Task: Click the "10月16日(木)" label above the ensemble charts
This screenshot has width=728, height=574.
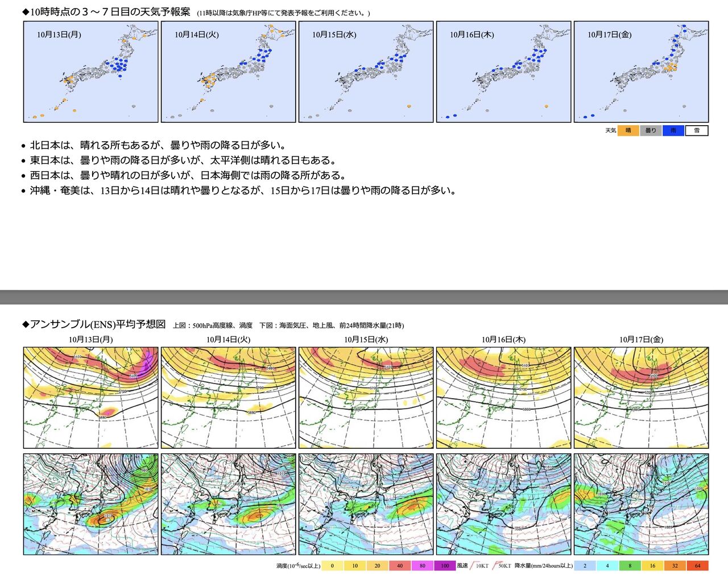Action: click(x=503, y=340)
